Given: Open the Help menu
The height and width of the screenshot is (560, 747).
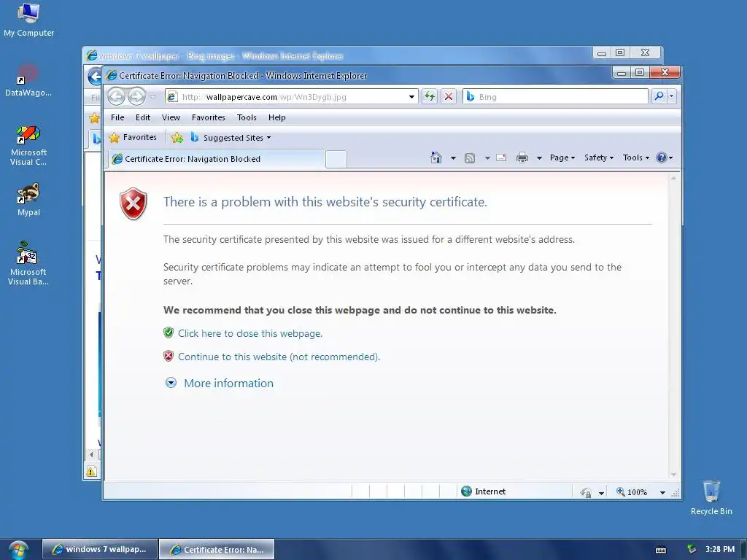Looking at the screenshot, I should (x=276, y=117).
